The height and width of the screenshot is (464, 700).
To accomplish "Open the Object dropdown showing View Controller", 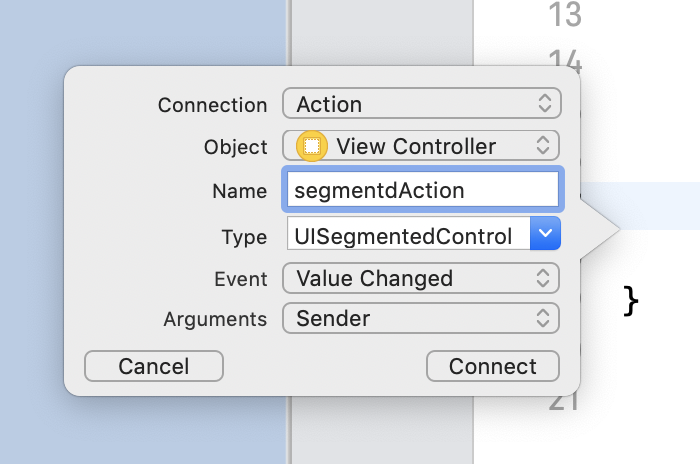I will pyautogui.click(x=421, y=146).
